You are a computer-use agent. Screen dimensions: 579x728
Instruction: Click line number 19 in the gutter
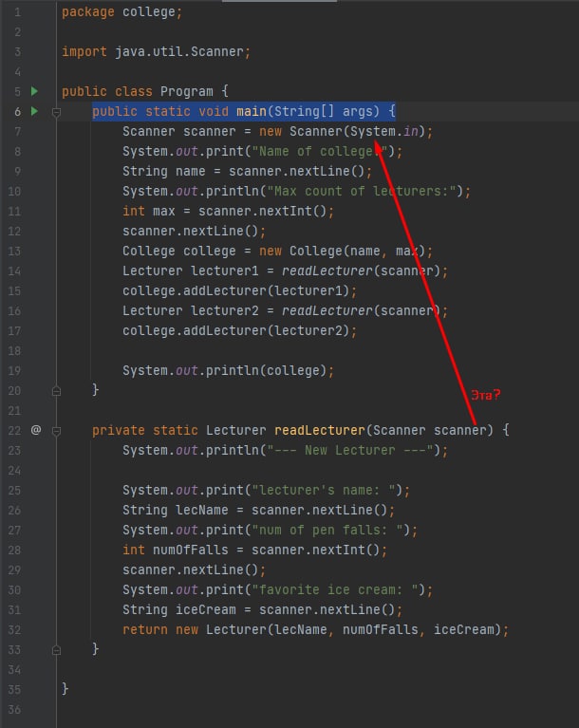(x=14, y=371)
